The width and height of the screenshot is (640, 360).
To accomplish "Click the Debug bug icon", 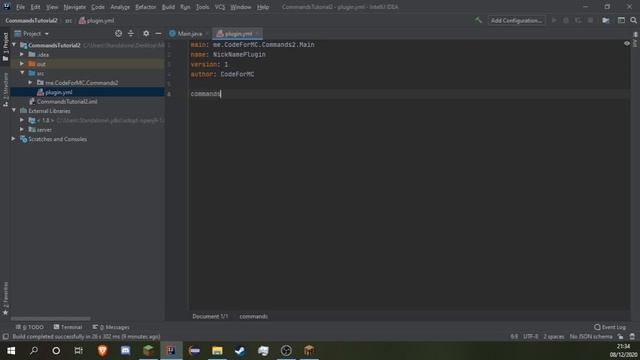I will point(566,20).
